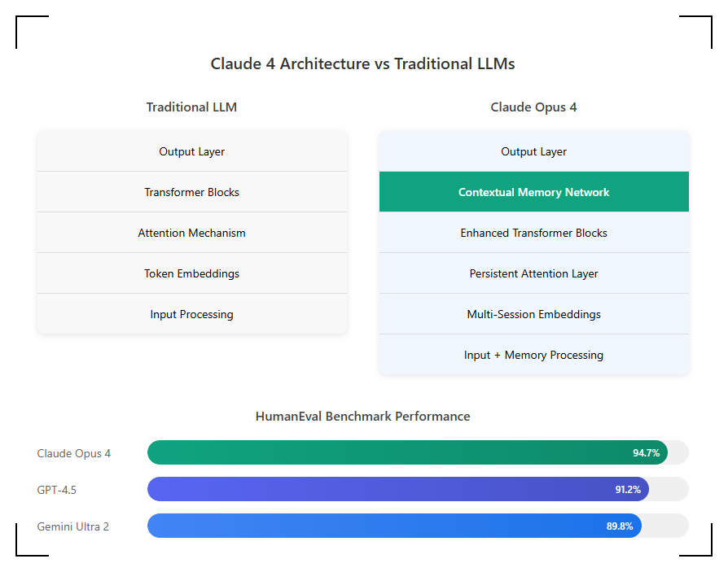Screen dimensions: 728x572
Task: Click the blue Gemini Ultra 2 progress bar
Action: click(x=394, y=526)
